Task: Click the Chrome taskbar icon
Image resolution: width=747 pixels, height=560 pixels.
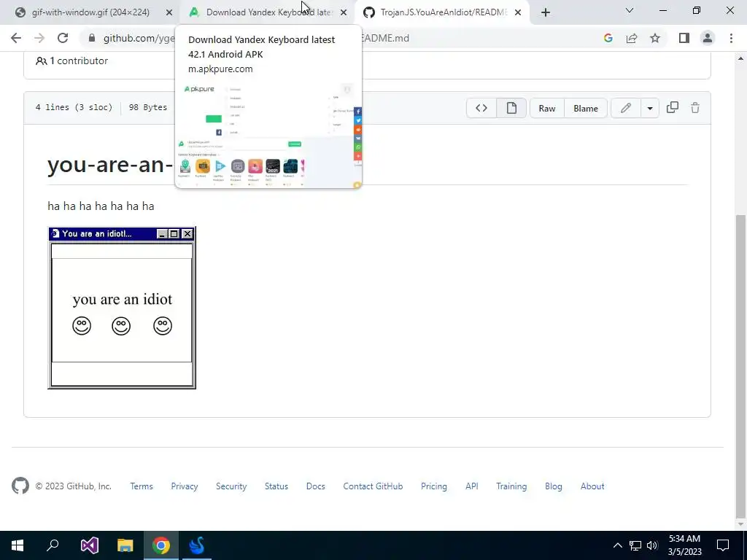Action: 161,545
